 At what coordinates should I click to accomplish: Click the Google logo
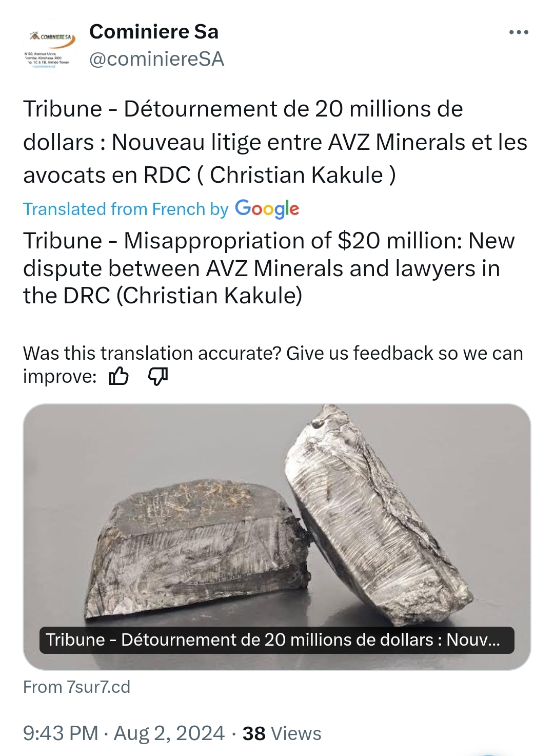point(267,209)
